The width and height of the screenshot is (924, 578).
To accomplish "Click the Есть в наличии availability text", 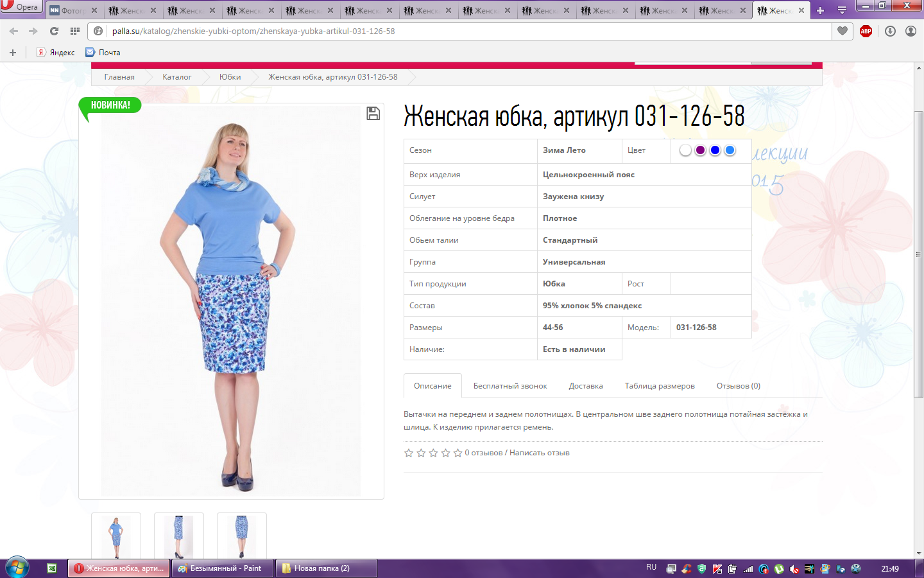I will (x=574, y=349).
